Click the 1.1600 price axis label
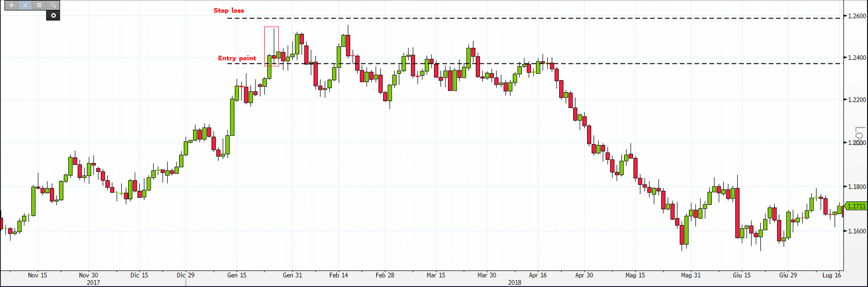Image resolution: width=868 pixels, height=287 pixels. point(857,231)
